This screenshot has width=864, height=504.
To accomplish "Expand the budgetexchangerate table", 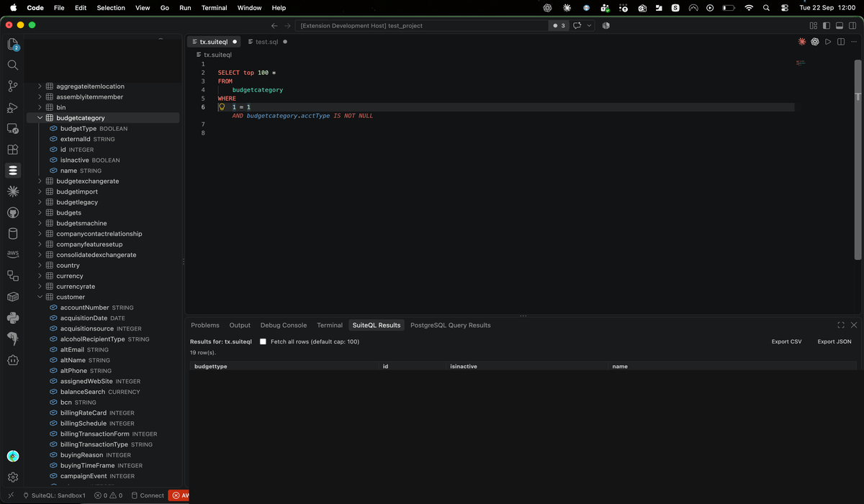I will (40, 181).
